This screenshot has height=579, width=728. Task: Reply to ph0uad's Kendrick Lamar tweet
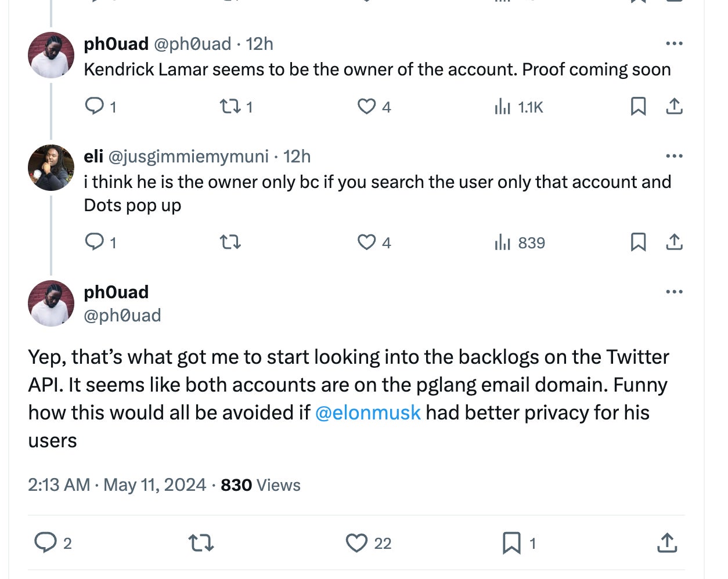coord(94,107)
